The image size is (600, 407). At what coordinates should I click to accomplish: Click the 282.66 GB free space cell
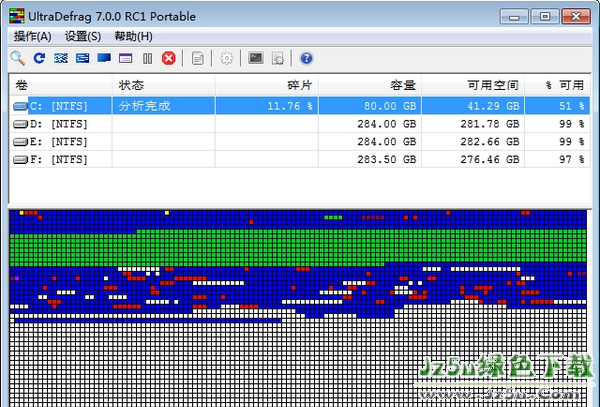(473, 142)
